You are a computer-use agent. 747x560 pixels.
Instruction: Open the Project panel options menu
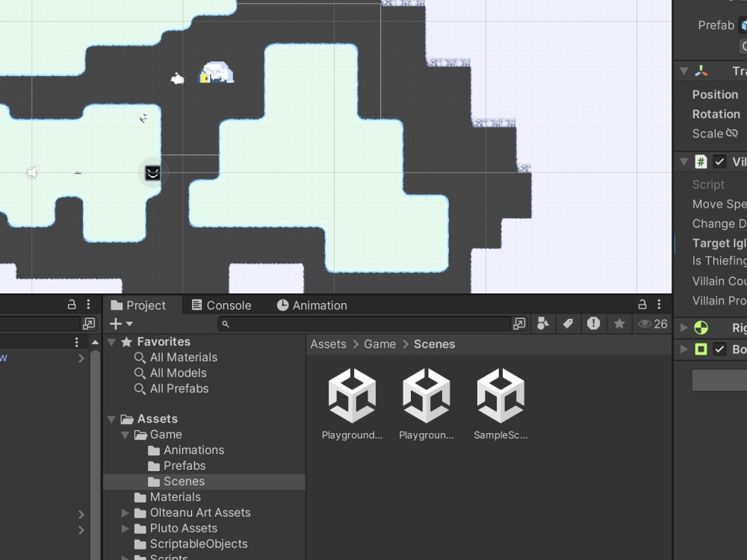659,305
